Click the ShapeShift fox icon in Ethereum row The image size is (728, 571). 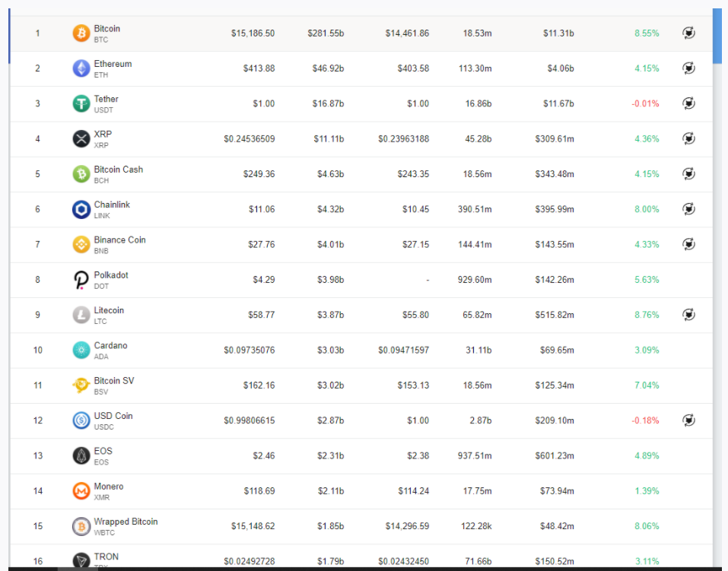689,68
